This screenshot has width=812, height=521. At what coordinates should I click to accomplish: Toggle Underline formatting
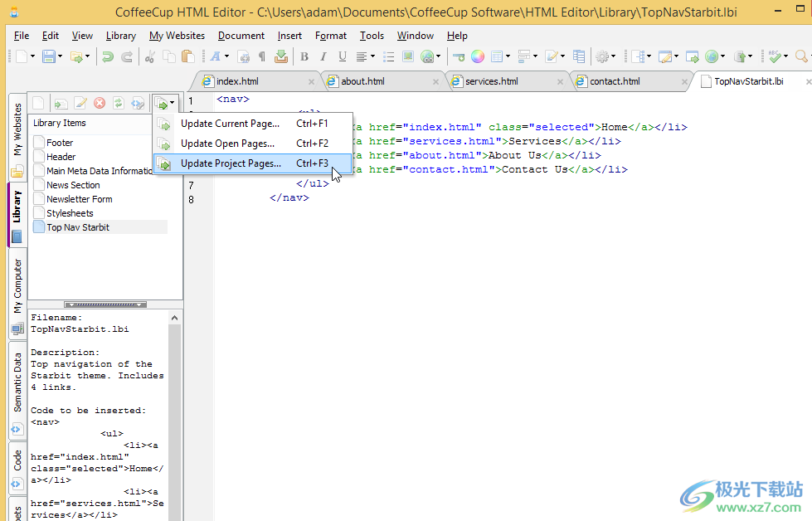343,56
